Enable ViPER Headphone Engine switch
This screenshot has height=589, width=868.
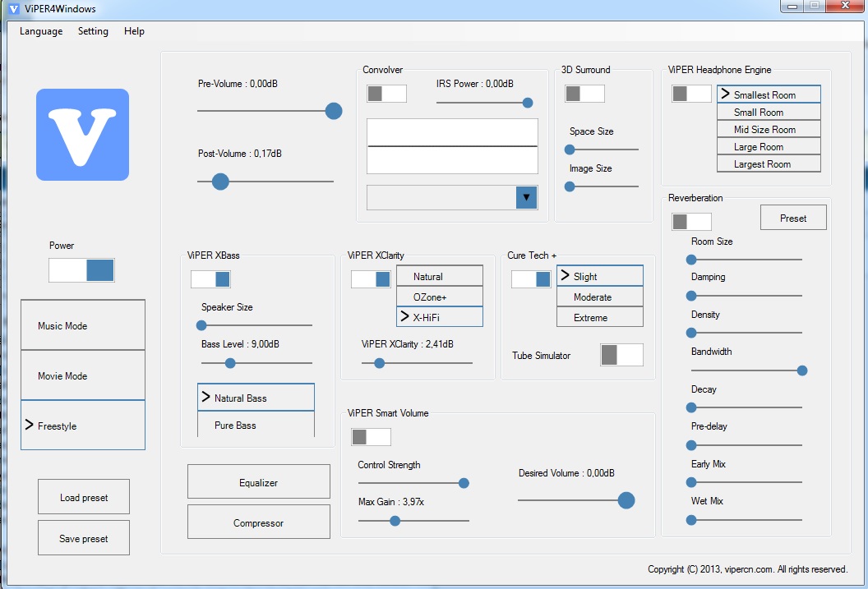(x=691, y=94)
